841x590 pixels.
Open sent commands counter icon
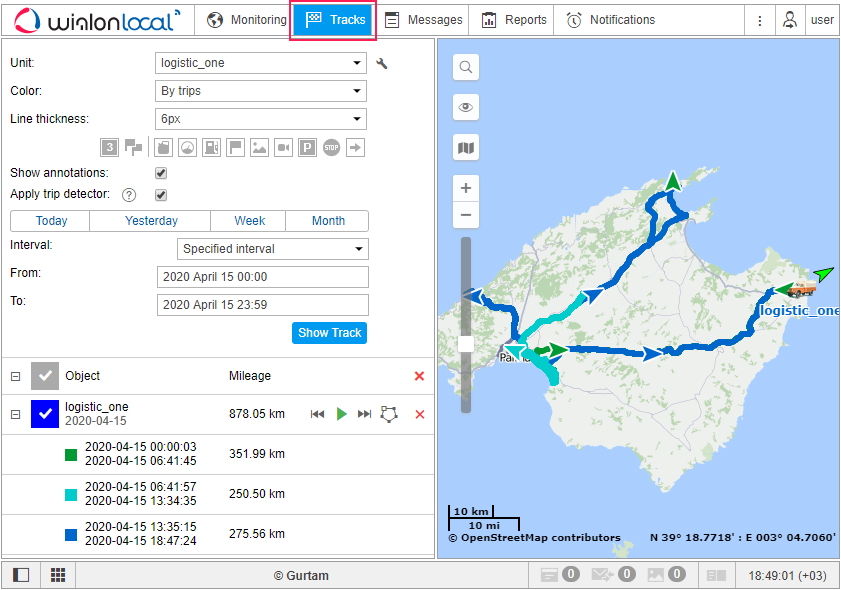coord(613,575)
